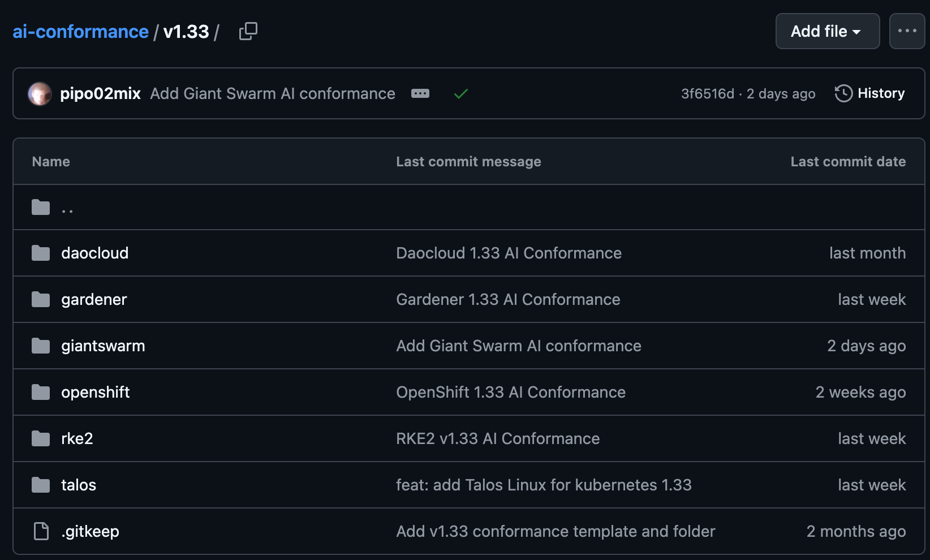Click the copy path icon beside v1.33
Screen dimensions: 930x560
point(248,31)
